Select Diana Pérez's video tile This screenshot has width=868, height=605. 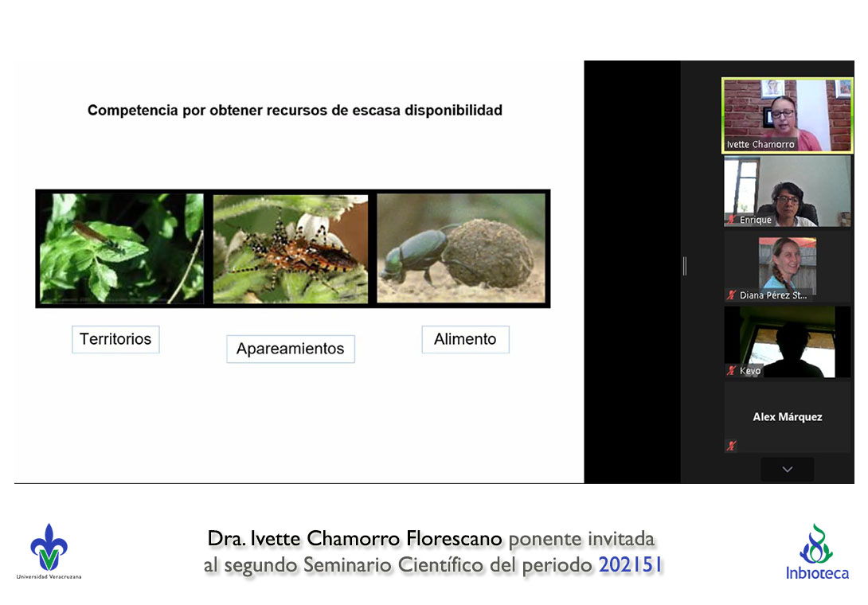point(787,267)
